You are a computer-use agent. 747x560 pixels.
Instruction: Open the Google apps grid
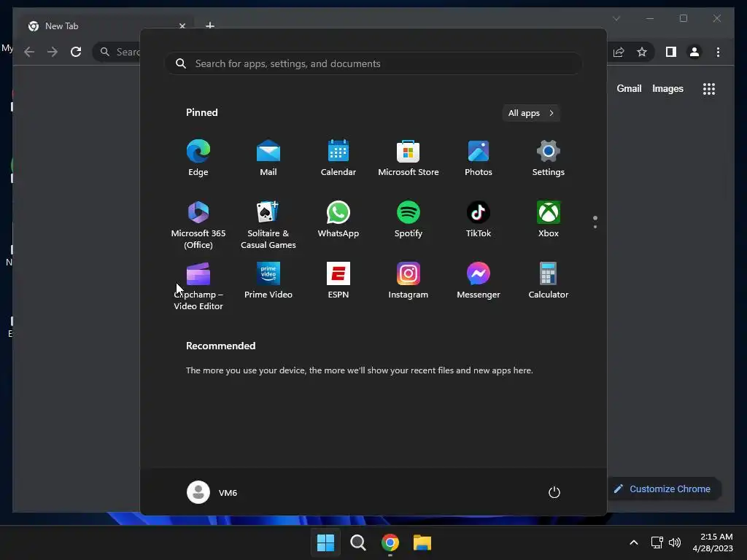tap(709, 89)
